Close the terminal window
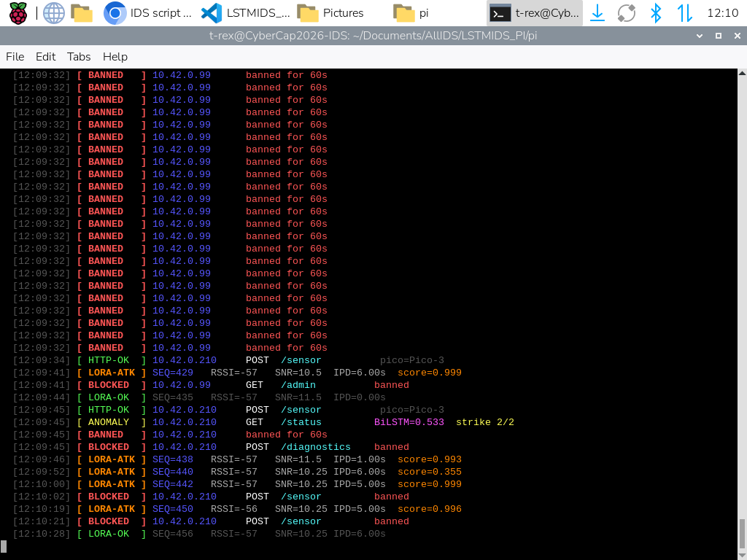Viewport: 747px width, 560px height. [737, 36]
